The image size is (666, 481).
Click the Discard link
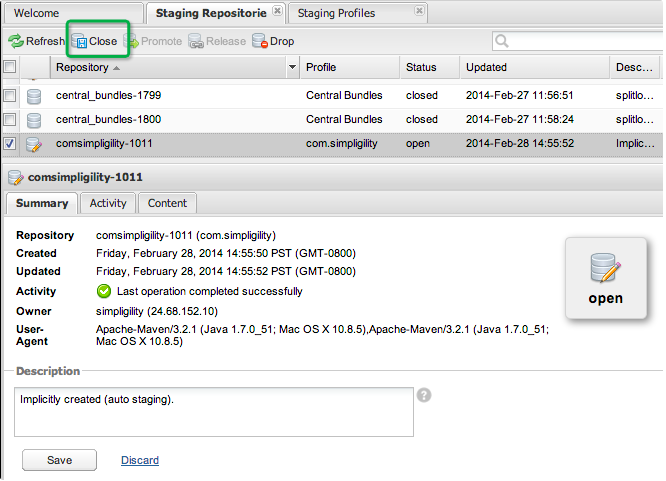(139, 460)
